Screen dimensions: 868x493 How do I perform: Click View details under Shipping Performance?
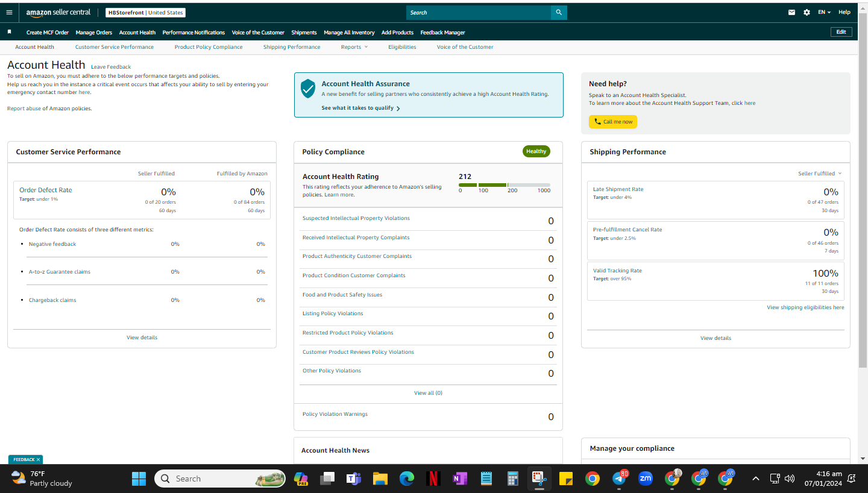715,338
